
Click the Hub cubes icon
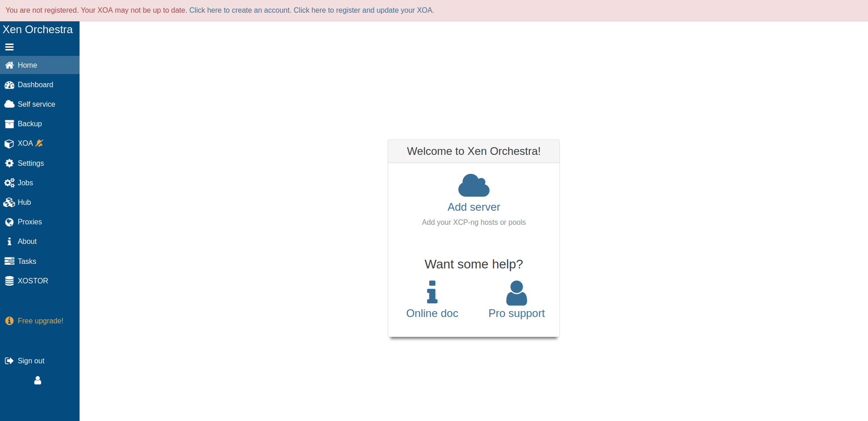[9, 203]
